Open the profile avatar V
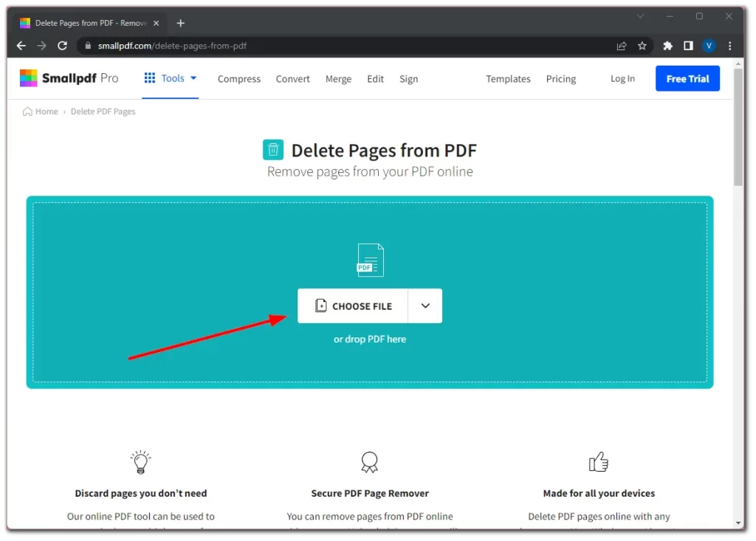 pyautogui.click(x=708, y=46)
